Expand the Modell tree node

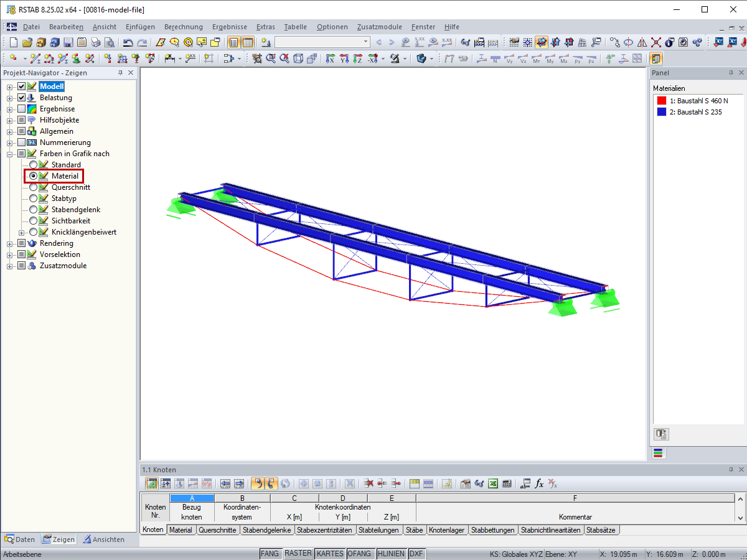[10, 86]
